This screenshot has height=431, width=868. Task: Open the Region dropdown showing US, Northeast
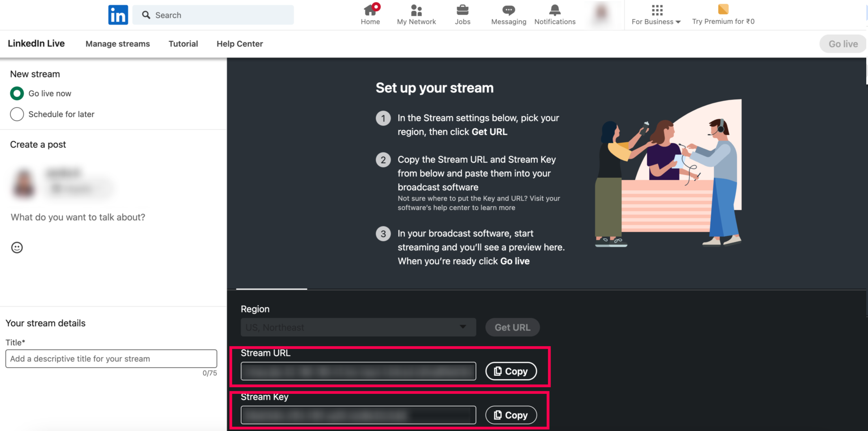coord(358,327)
